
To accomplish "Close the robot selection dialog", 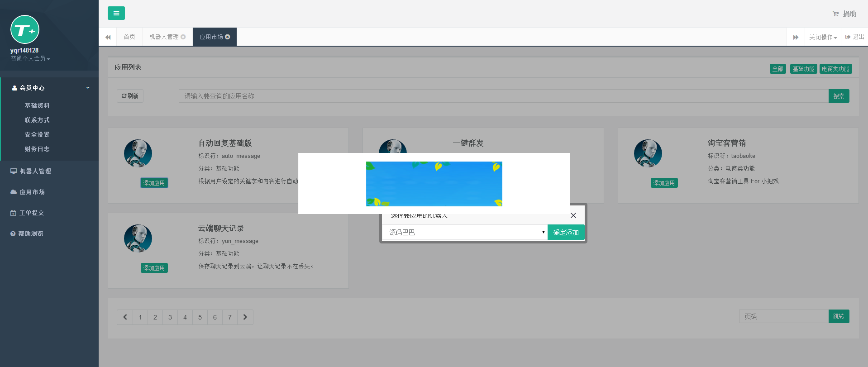I will [573, 215].
